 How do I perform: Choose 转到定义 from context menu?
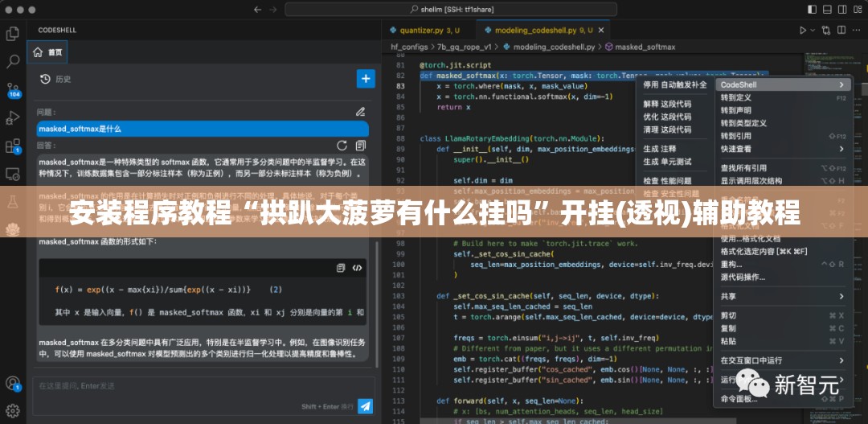[783, 97]
